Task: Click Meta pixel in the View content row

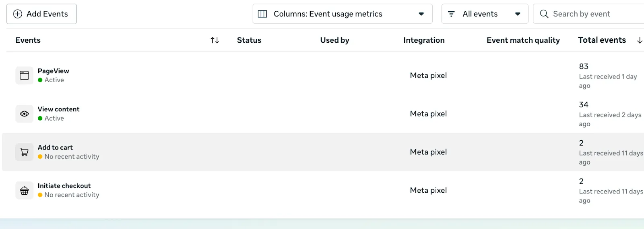Action: click(x=428, y=114)
